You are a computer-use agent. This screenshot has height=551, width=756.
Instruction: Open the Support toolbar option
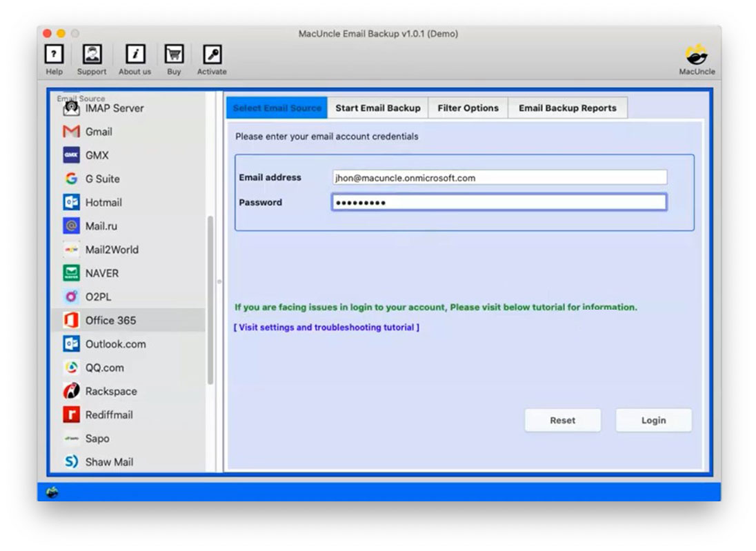(x=91, y=55)
